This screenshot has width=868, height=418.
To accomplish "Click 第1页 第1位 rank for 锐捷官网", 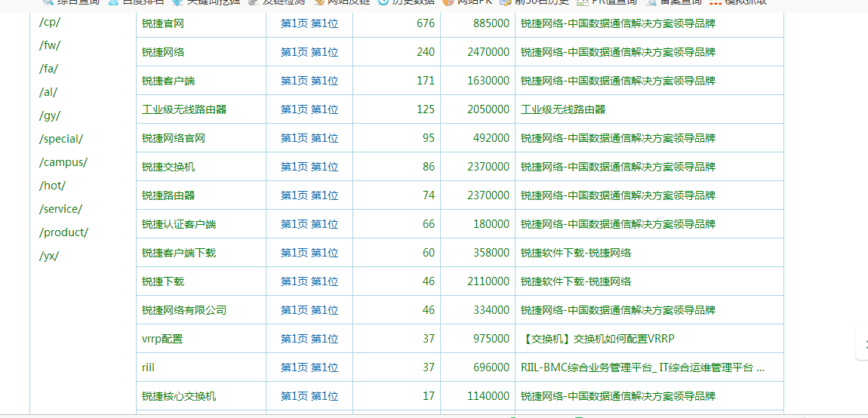I will click(x=309, y=23).
